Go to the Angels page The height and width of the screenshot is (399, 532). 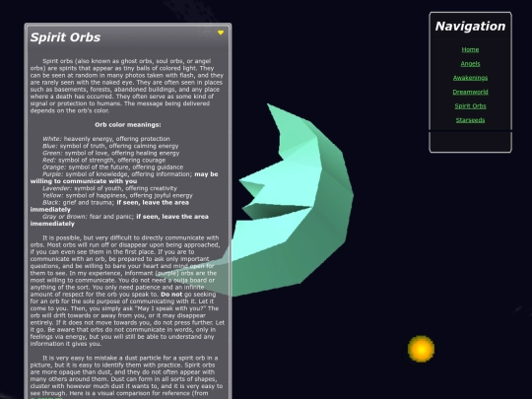[470, 64]
